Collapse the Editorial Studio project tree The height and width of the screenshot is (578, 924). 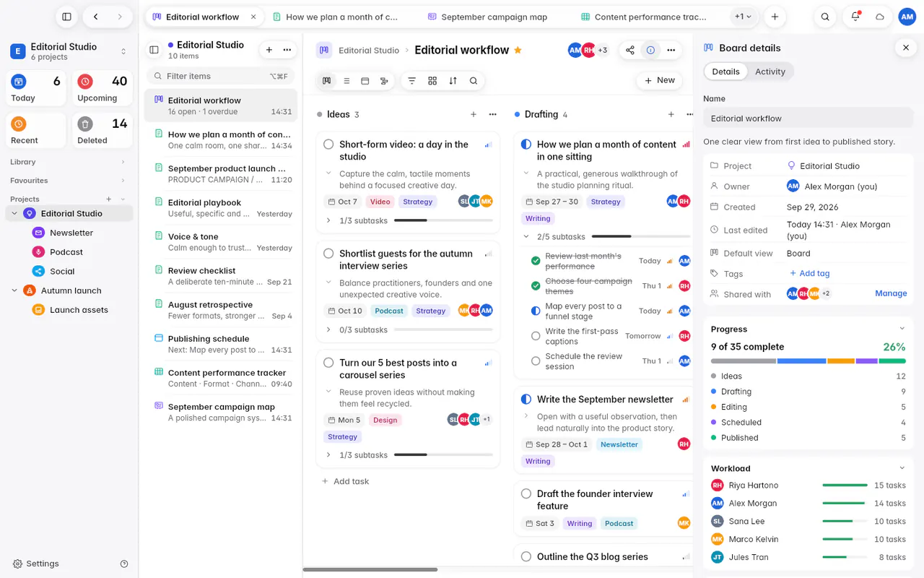point(14,213)
